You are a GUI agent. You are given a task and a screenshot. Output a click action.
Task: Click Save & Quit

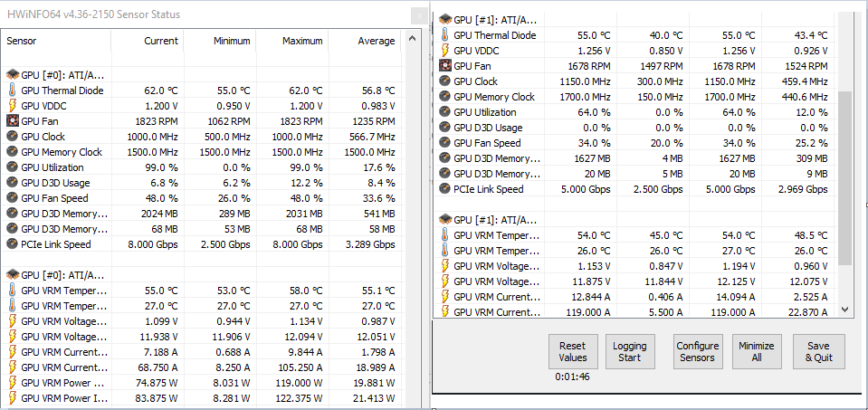(x=819, y=351)
